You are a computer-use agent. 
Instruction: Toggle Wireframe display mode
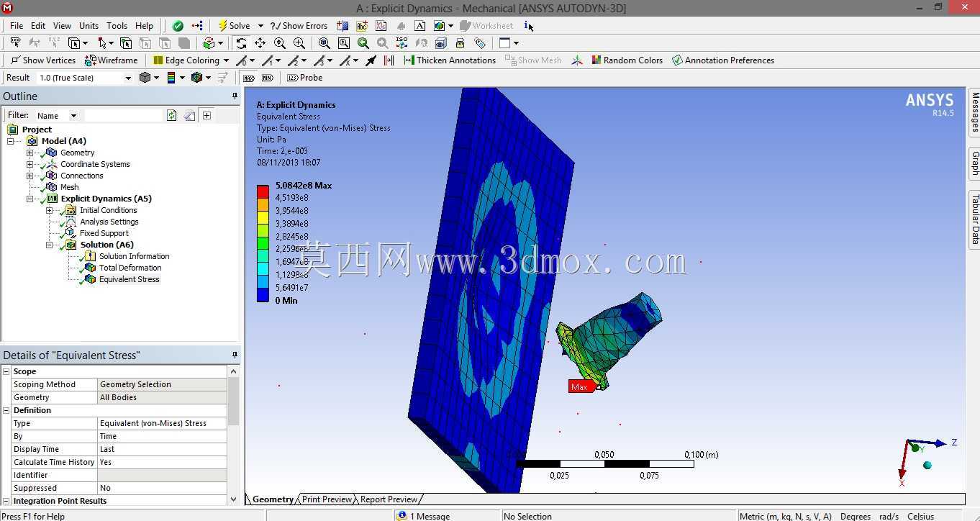112,60
